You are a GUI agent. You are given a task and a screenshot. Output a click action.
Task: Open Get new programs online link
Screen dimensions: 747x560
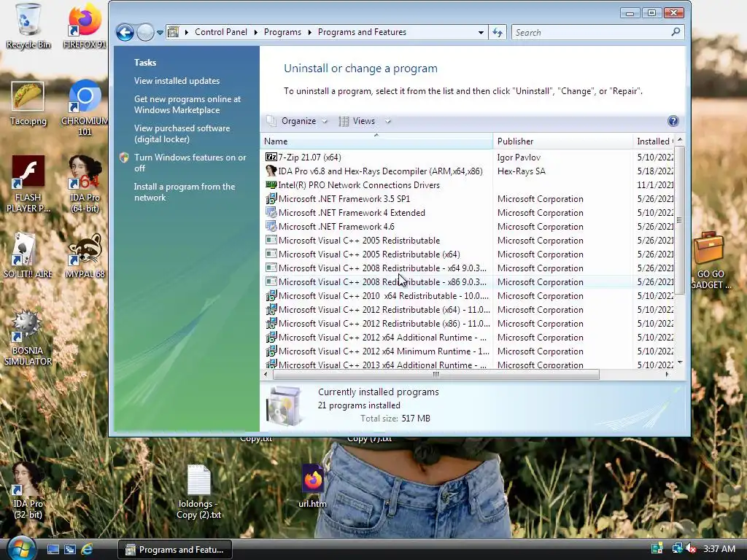click(x=187, y=104)
